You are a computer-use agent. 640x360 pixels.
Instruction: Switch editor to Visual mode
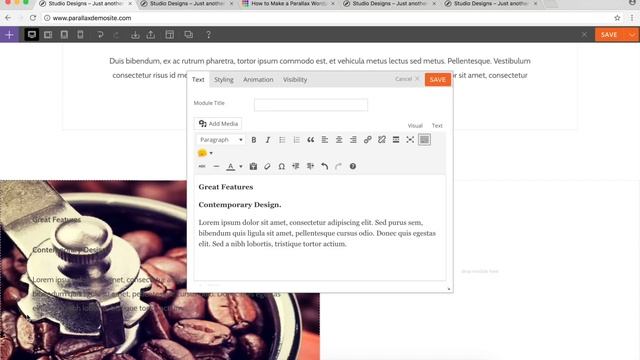[415, 126]
